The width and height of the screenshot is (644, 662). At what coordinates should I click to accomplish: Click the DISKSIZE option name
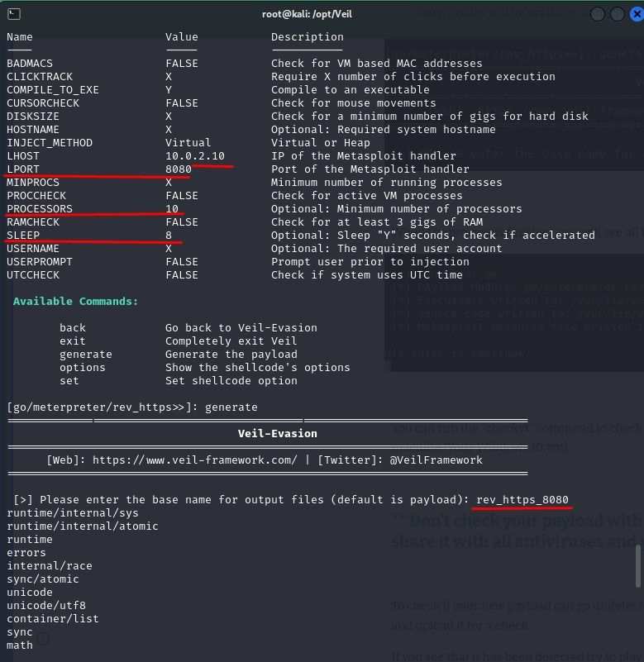(x=33, y=116)
